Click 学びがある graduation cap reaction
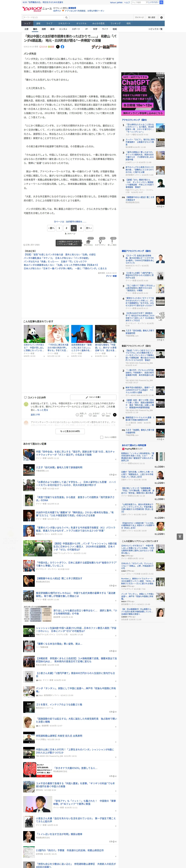Image resolution: width=186 pixels, height=868 pixels. [89, 242]
